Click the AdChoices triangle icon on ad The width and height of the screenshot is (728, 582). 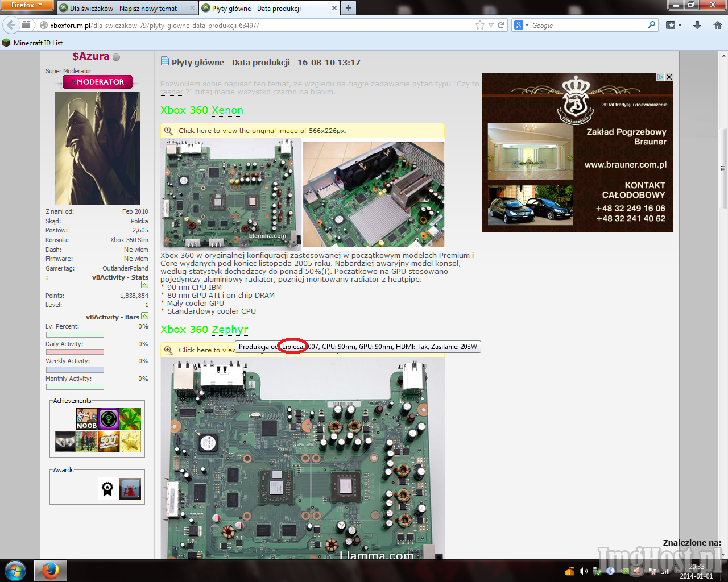pyautogui.click(x=660, y=77)
